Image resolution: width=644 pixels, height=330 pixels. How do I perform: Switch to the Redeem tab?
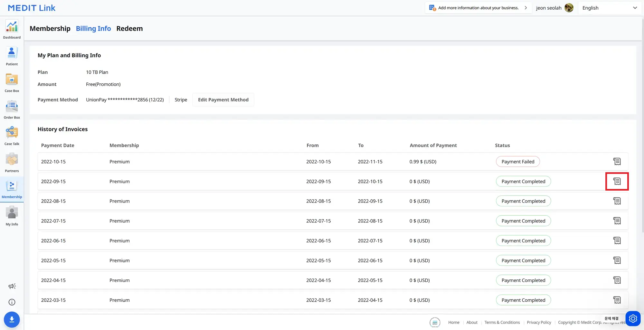[129, 28]
